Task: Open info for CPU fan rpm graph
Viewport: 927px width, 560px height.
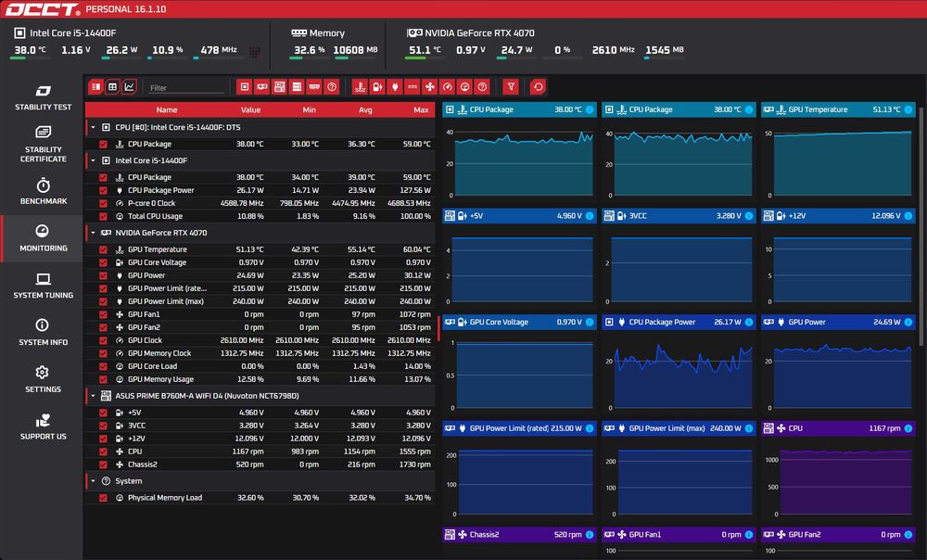Action: [x=908, y=428]
